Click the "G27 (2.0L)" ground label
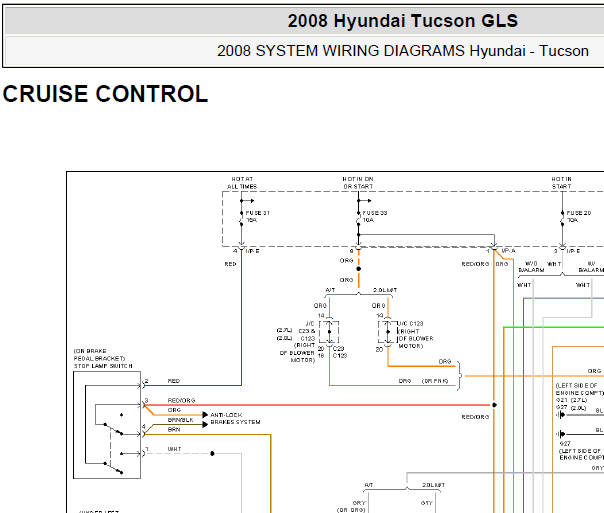Image resolution: width=604 pixels, height=513 pixels. coord(571,407)
